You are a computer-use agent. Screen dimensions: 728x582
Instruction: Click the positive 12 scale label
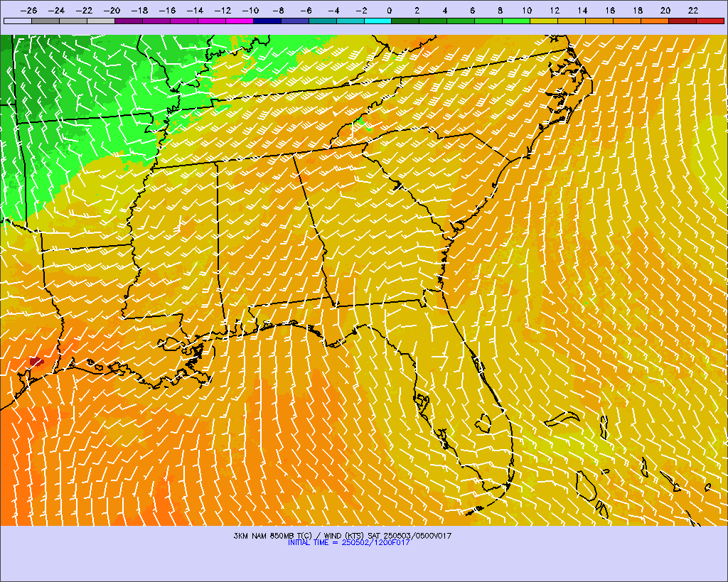[x=555, y=10]
